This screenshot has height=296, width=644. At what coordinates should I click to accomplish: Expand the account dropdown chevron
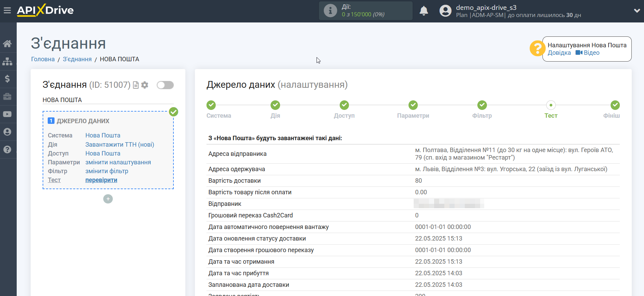point(637,11)
